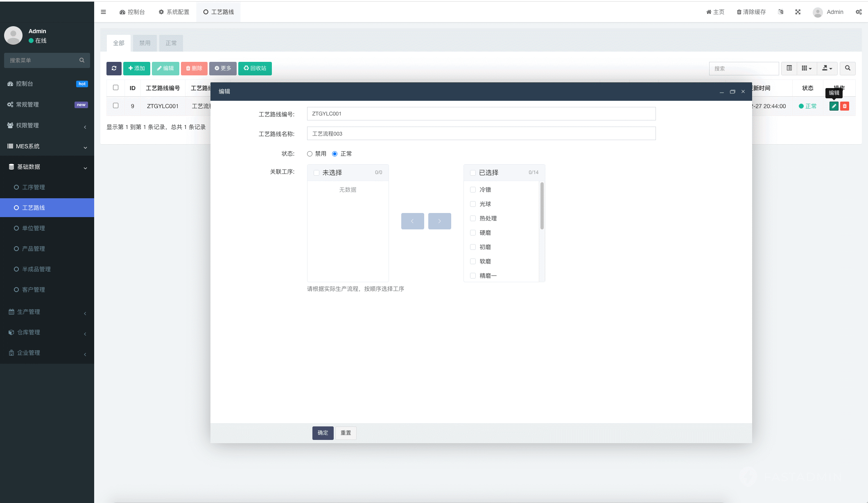The height and width of the screenshot is (503, 868).
Task: Click the Admin avatar in header
Action: (x=818, y=12)
